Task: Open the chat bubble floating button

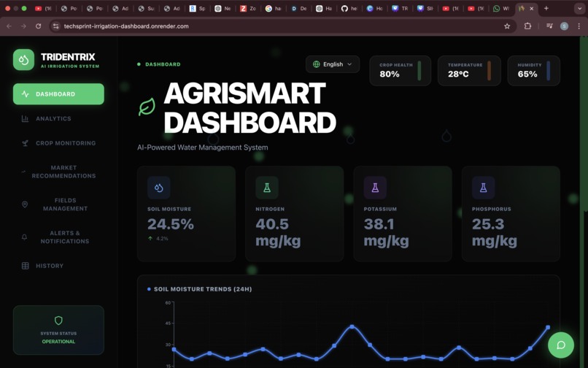Action: (560, 345)
